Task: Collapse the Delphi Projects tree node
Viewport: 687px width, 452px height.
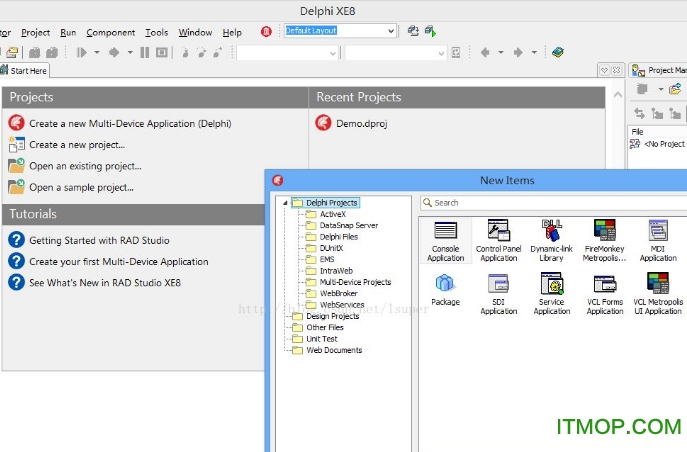Action: point(285,203)
